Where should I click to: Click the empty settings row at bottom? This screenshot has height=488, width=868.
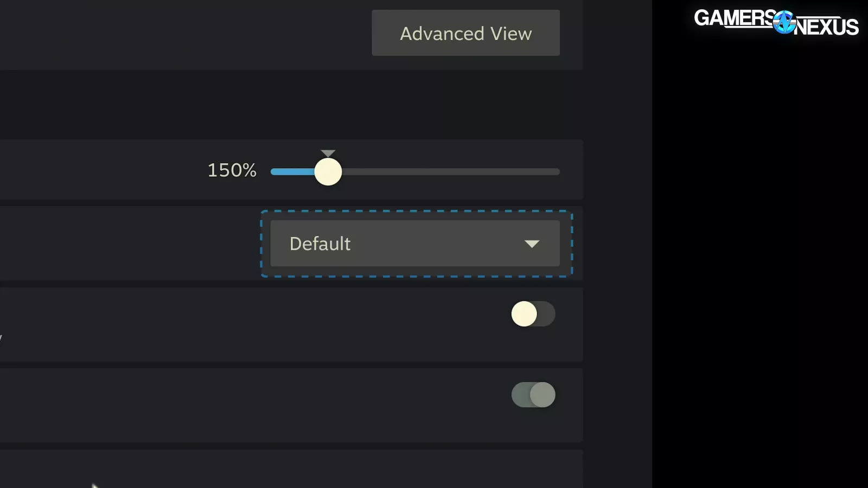pos(291,469)
